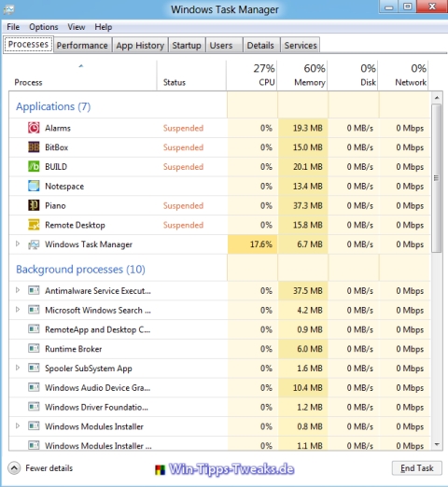The height and width of the screenshot is (487, 448).
Task: Switch to the Users tab
Action: [224, 46]
